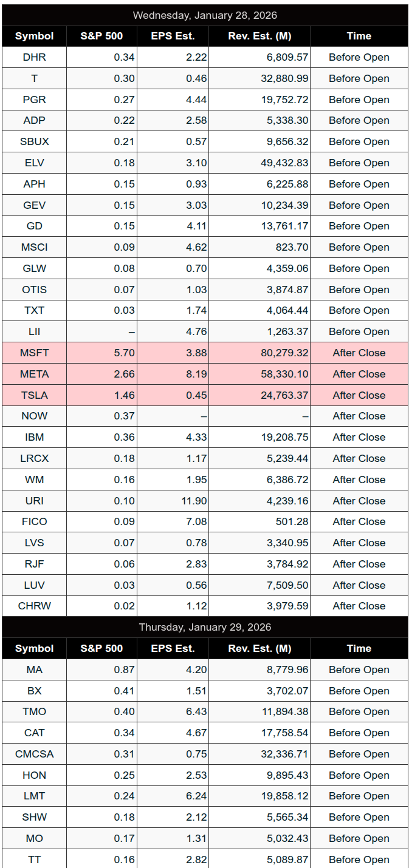This screenshot has height=868, width=409.
Task: Click the MSFT ticker symbol
Action: [34, 353]
